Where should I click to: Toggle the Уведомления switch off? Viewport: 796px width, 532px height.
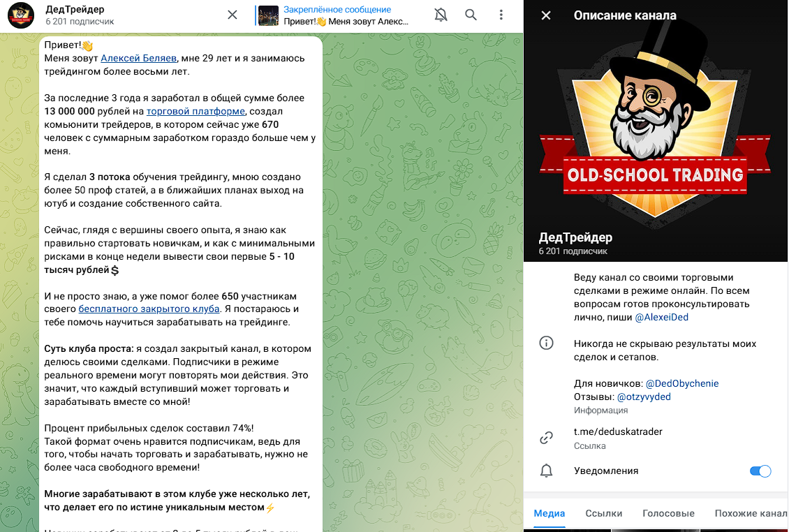click(760, 471)
